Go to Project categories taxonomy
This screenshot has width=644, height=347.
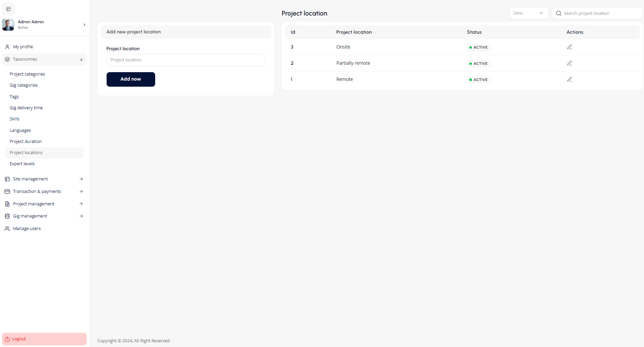tap(27, 74)
